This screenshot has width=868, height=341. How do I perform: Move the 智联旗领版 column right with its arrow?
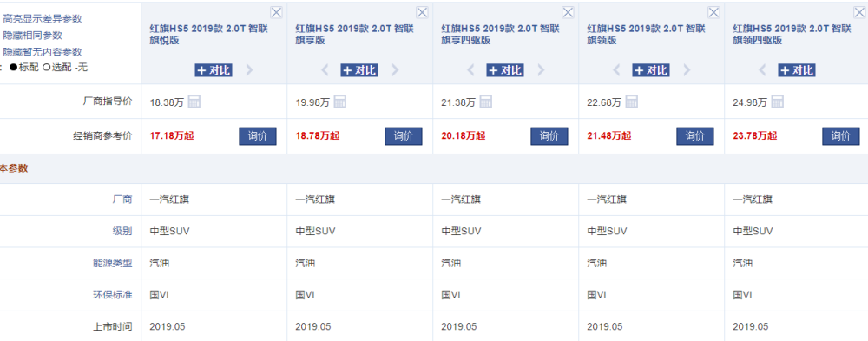click(687, 69)
